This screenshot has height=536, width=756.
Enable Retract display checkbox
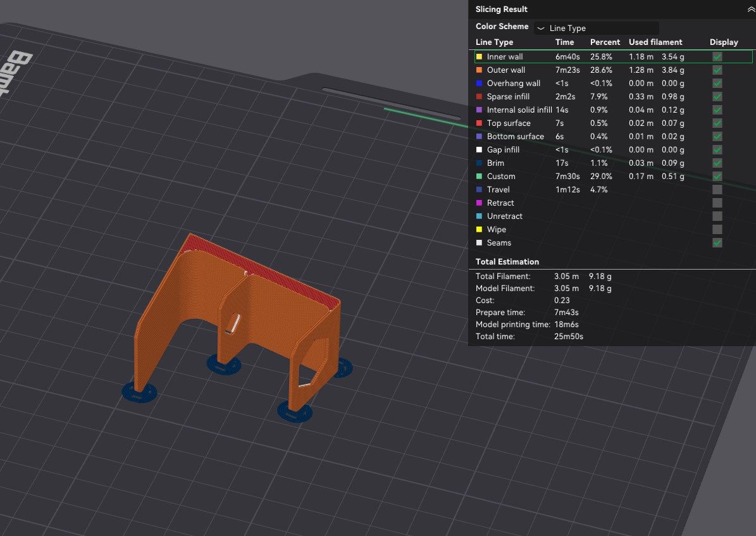pyautogui.click(x=717, y=203)
